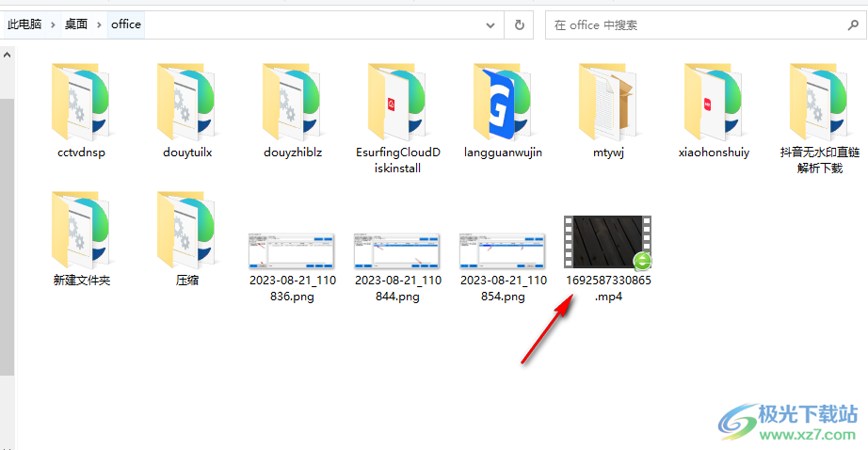Image resolution: width=868 pixels, height=450 pixels.
Task: Expand the chevron after 桌面 breadcrumb
Action: pos(99,24)
